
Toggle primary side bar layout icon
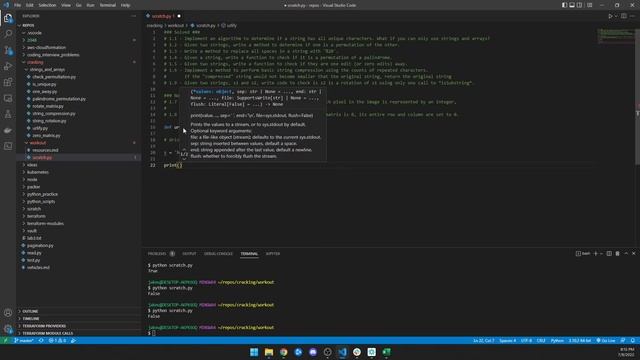[564, 5]
